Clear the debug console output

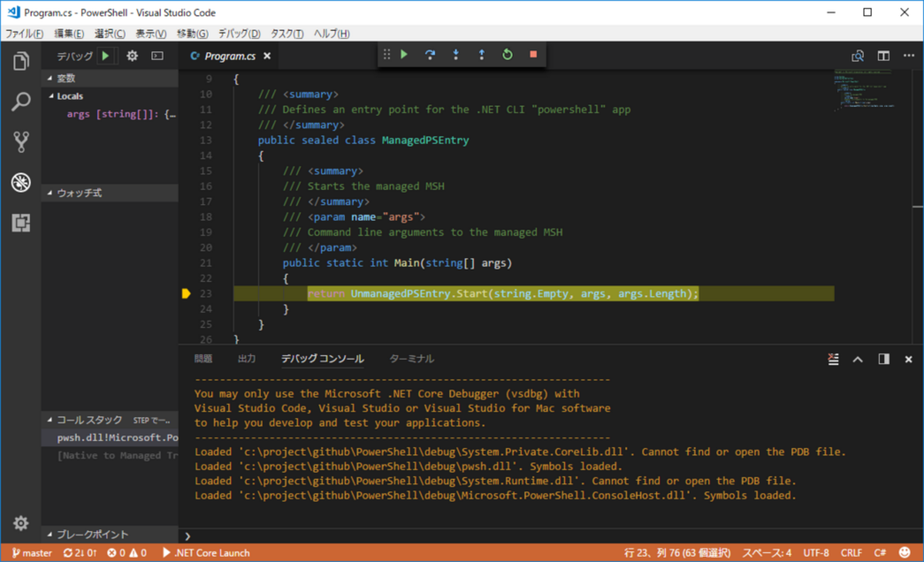833,359
